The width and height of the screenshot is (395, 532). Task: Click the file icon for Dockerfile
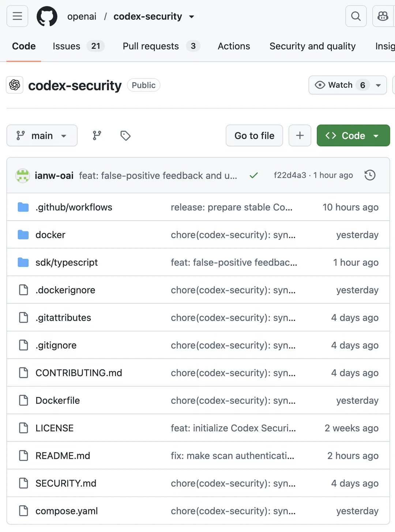tap(23, 400)
